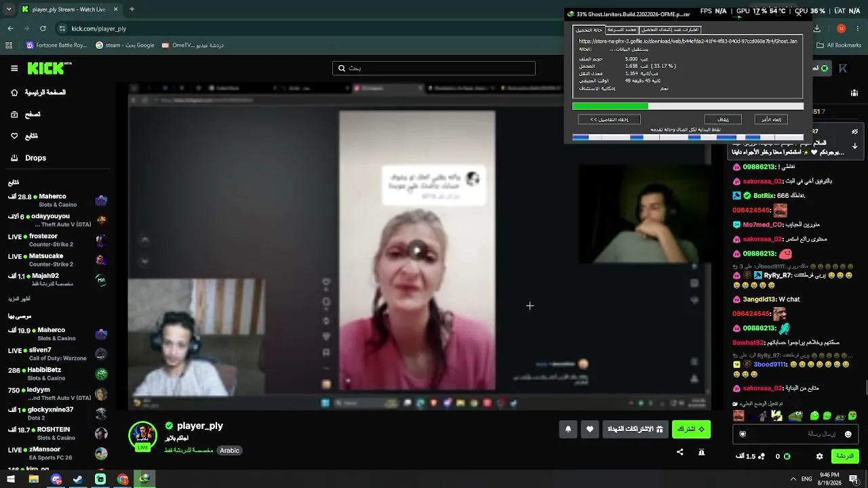Viewport: 868px width, 488px height.
Task: Click the report siren icon below stream
Action: tap(702, 452)
